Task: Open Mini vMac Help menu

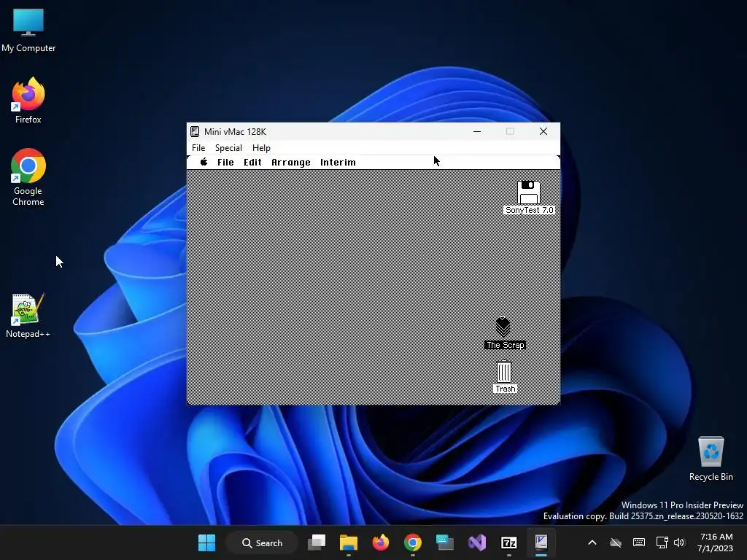Action: [x=261, y=147]
